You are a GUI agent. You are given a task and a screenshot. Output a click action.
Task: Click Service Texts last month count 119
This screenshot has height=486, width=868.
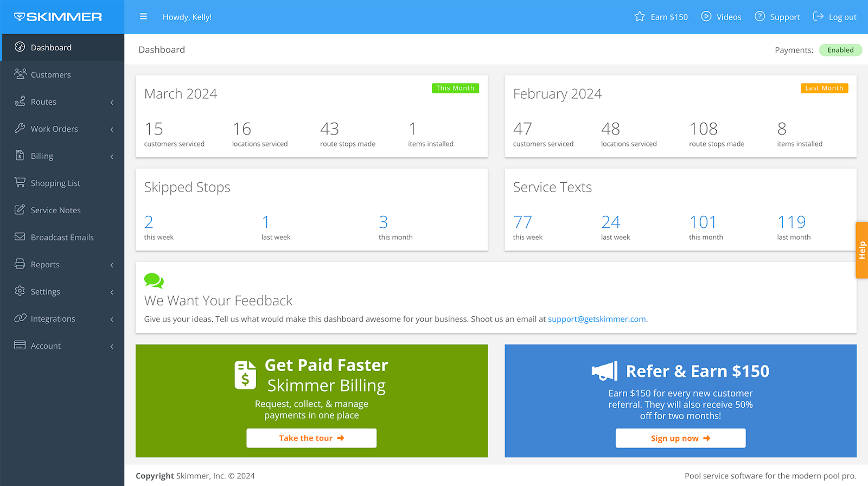point(792,222)
